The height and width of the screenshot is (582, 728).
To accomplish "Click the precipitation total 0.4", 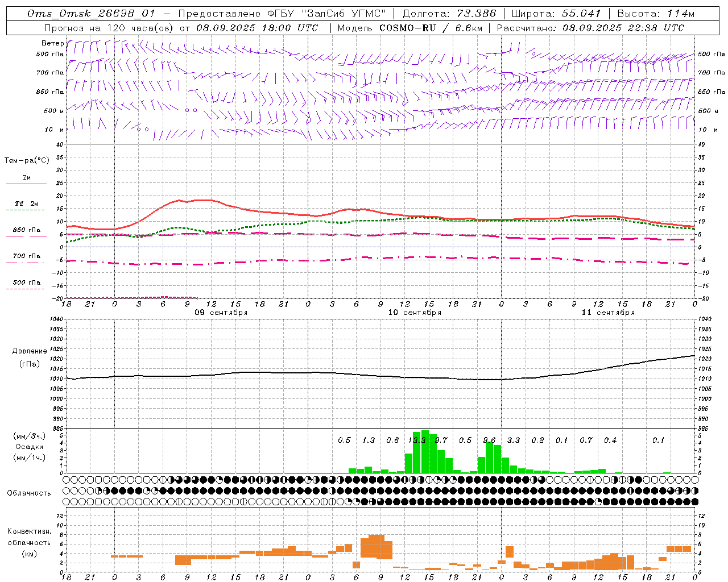I will (610, 440).
